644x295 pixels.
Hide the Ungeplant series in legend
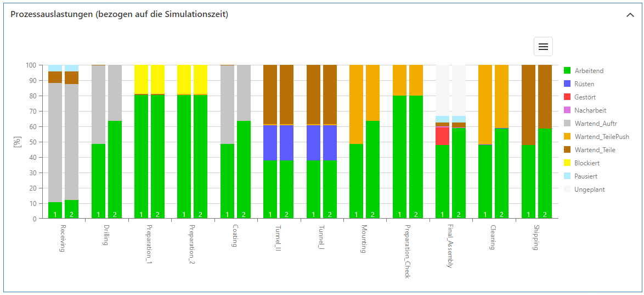(x=589, y=190)
